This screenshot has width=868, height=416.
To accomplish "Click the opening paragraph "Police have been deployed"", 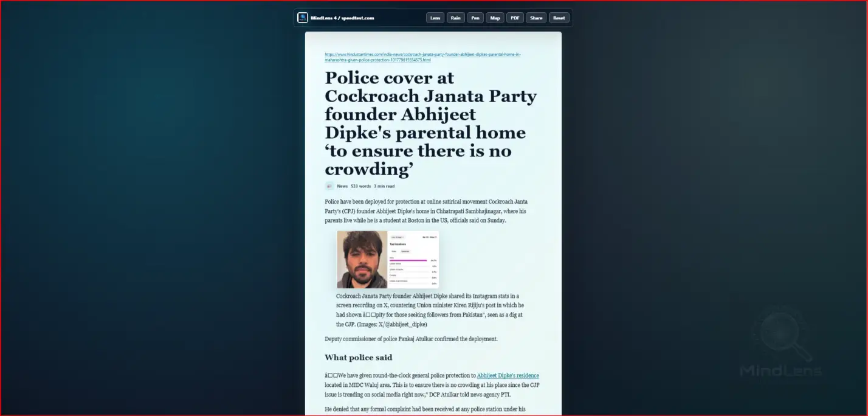I will click(x=426, y=211).
